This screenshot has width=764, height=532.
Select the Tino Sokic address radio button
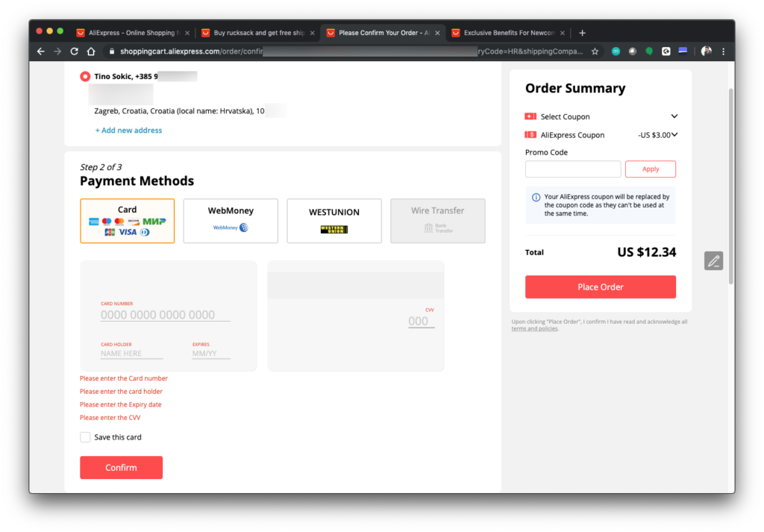(x=85, y=76)
